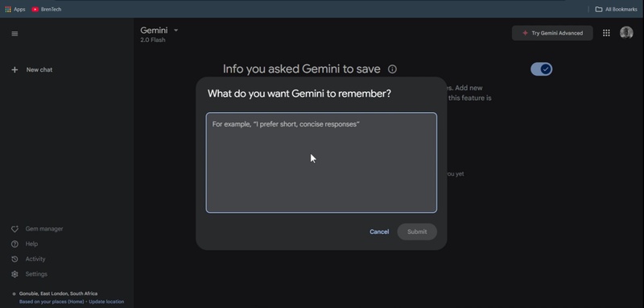Click the Help question mark icon

pyautogui.click(x=14, y=243)
